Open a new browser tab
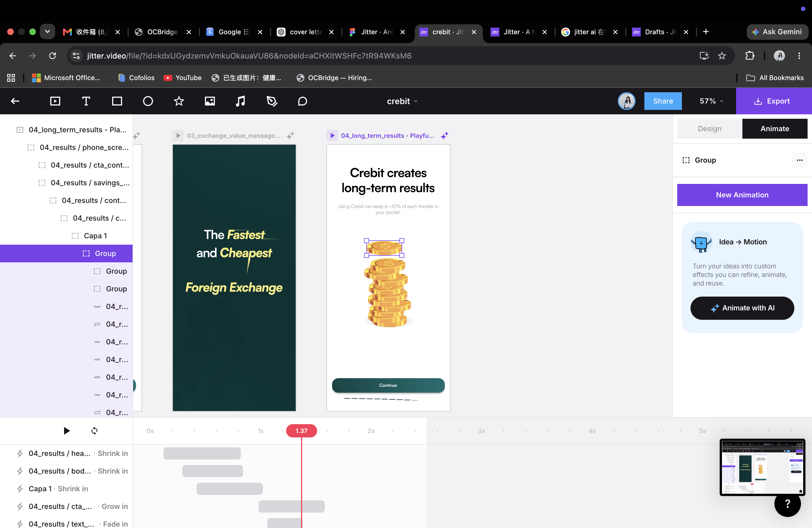Image resolution: width=812 pixels, height=528 pixels. pyautogui.click(x=706, y=32)
